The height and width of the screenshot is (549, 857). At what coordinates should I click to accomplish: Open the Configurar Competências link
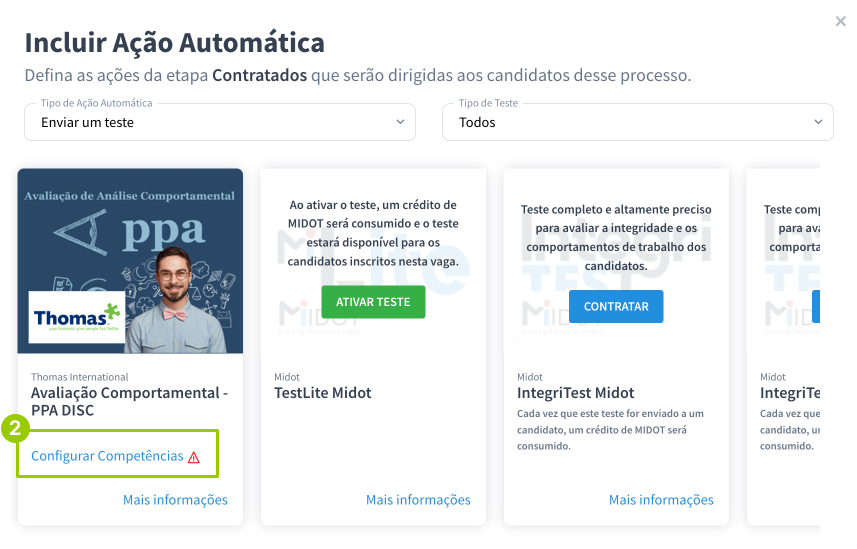click(x=107, y=456)
